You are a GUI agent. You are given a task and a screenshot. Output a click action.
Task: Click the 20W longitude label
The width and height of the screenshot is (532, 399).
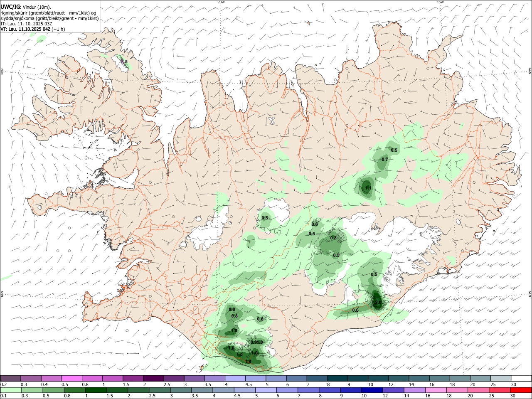point(221,2)
